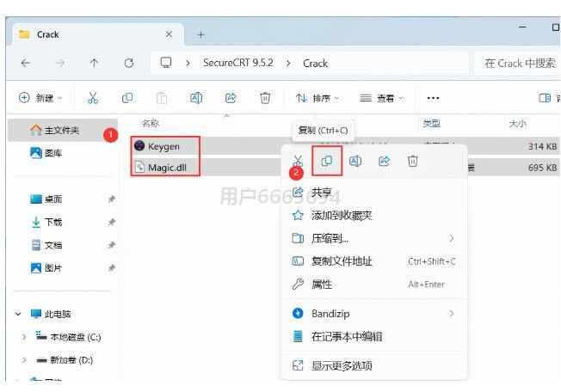Viewport: 561px width, 392px height.
Task: Choose 添加到收藏夹 in the context menu
Action: coord(374,216)
